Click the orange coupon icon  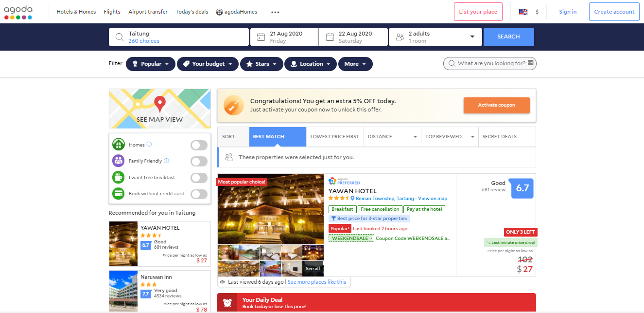coord(233,105)
